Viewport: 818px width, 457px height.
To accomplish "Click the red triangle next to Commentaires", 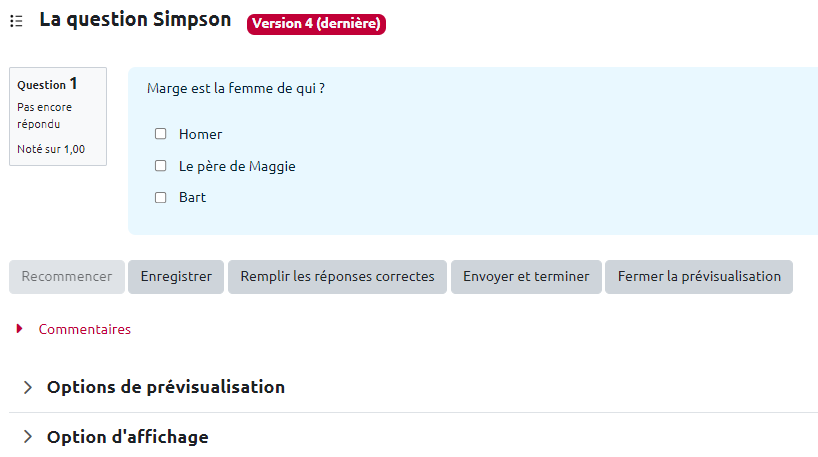I will coord(20,329).
